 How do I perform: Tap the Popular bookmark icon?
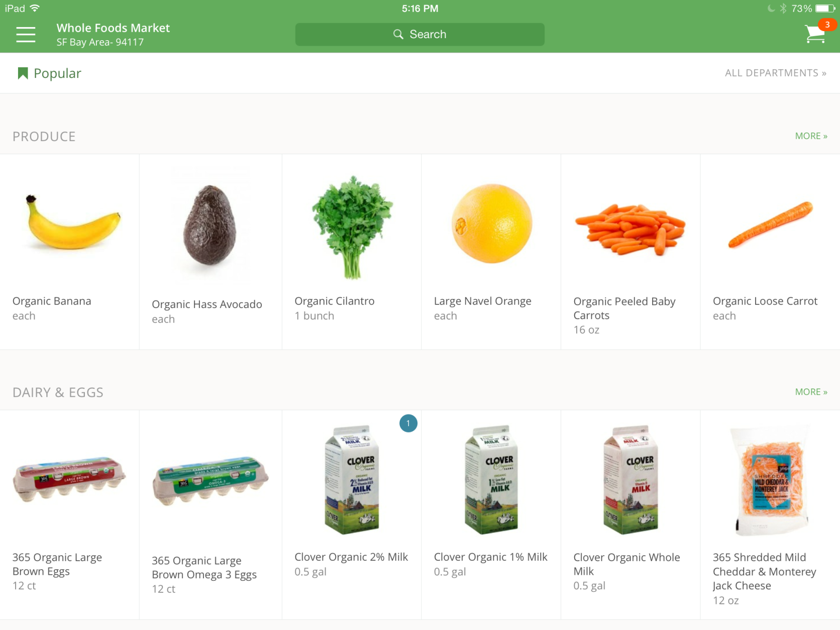tap(23, 73)
